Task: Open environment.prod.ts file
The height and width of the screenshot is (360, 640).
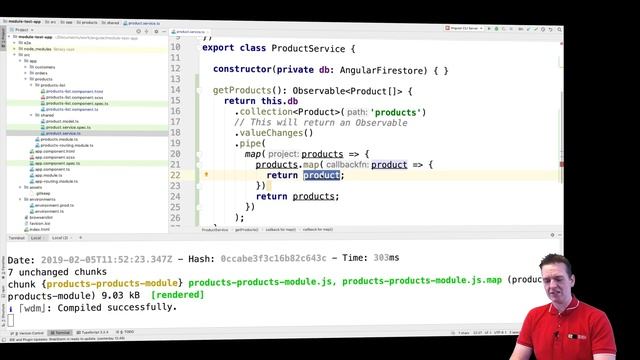Action: click(x=52, y=205)
